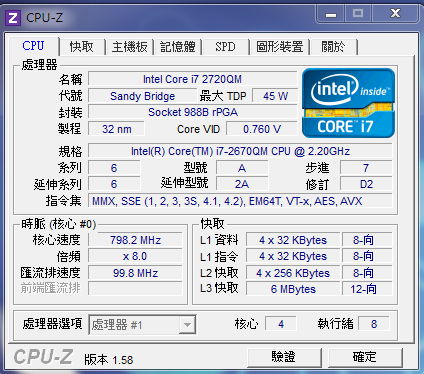Click the 12-向 L3 associativity value

tap(367, 289)
